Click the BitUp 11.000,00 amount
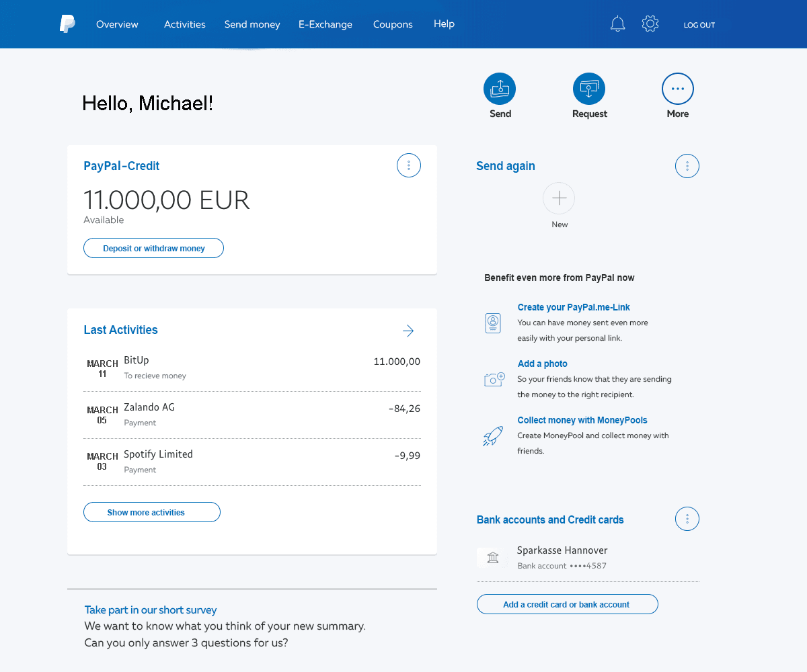Screen dimensions: 807x672 pyautogui.click(x=397, y=362)
